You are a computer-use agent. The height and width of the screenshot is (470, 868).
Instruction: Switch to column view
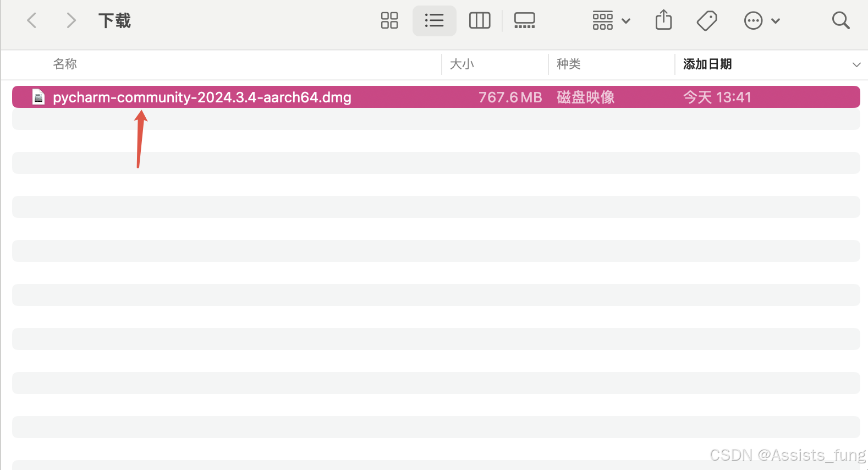[480, 21]
